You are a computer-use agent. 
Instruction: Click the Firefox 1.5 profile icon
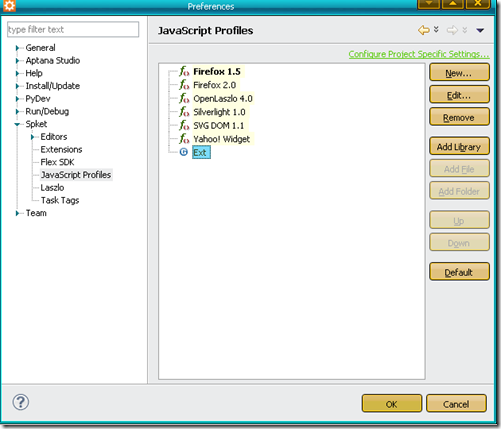(x=184, y=71)
